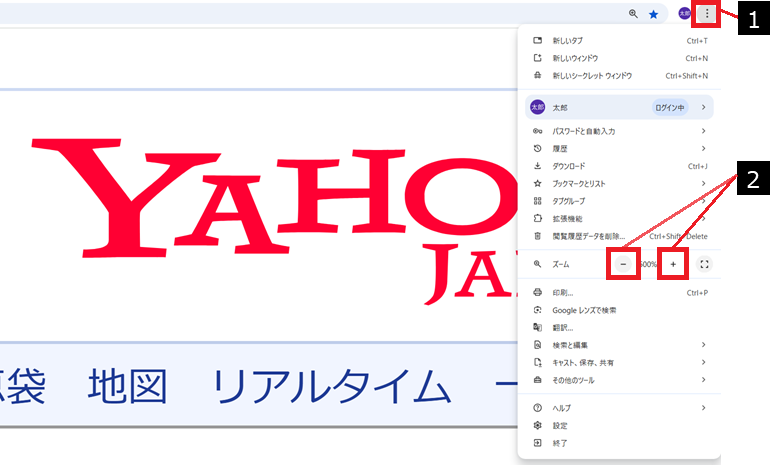The height and width of the screenshot is (465, 773).
Task: Open the リアルタイム link
Action: pos(331,387)
